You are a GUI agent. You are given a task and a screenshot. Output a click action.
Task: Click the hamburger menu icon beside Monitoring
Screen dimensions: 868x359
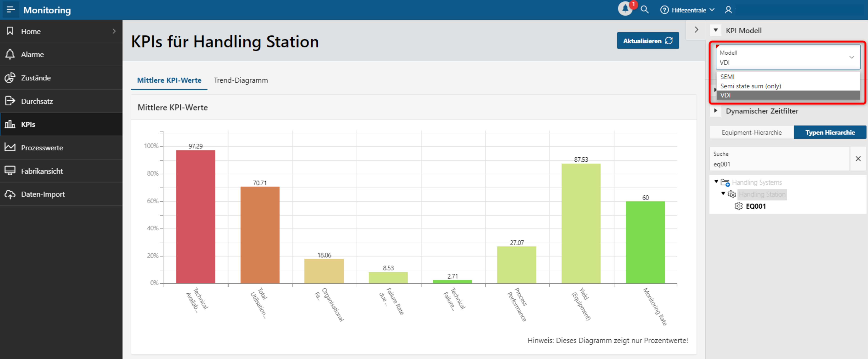(10, 9)
